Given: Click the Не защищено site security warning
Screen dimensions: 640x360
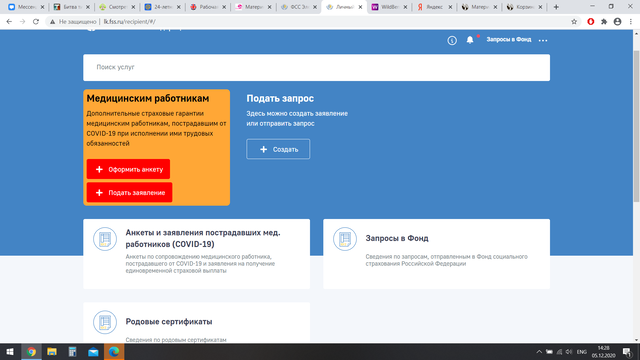Looking at the screenshot, I should [x=73, y=22].
